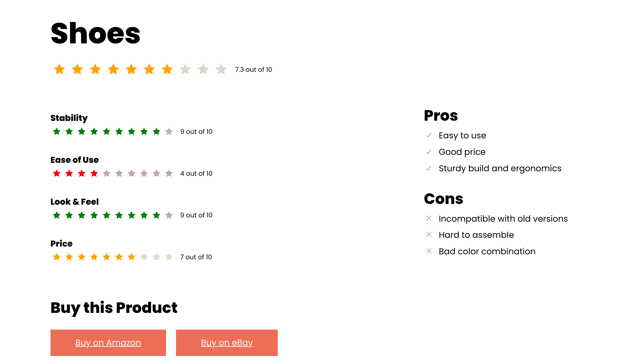This screenshot has width=637, height=364.
Task: Click the faded tenth star under Stability
Action: point(169,131)
